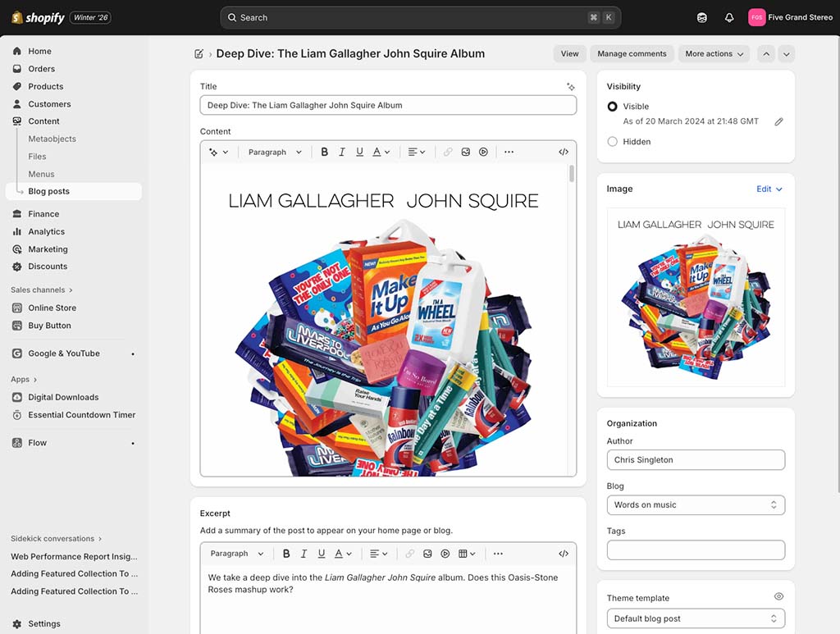840x634 pixels.
Task: Open the Blog dropdown showing Words on music
Action: click(695, 504)
